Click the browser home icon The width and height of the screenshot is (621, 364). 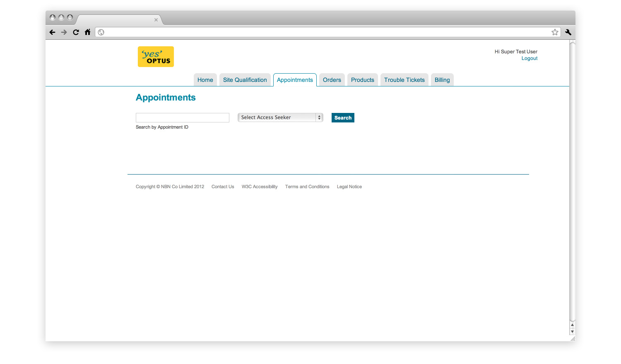click(x=87, y=32)
